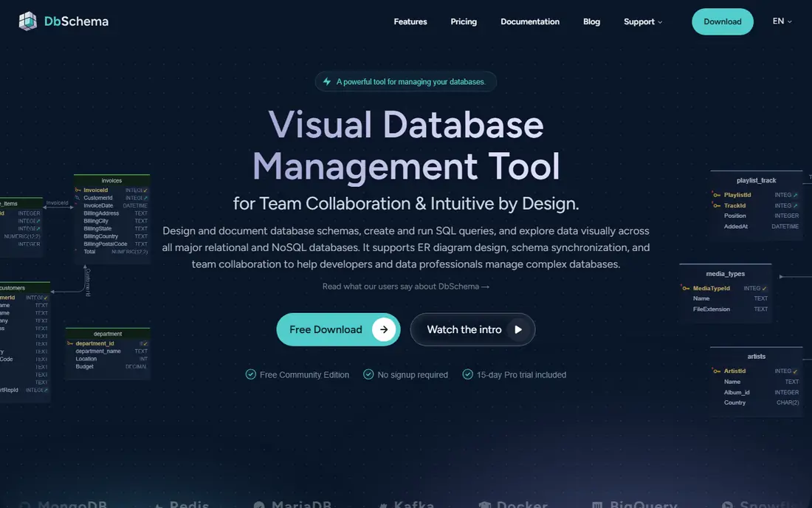Image resolution: width=812 pixels, height=508 pixels.
Task: Click the DbSchema brand name text
Action: [76, 21]
